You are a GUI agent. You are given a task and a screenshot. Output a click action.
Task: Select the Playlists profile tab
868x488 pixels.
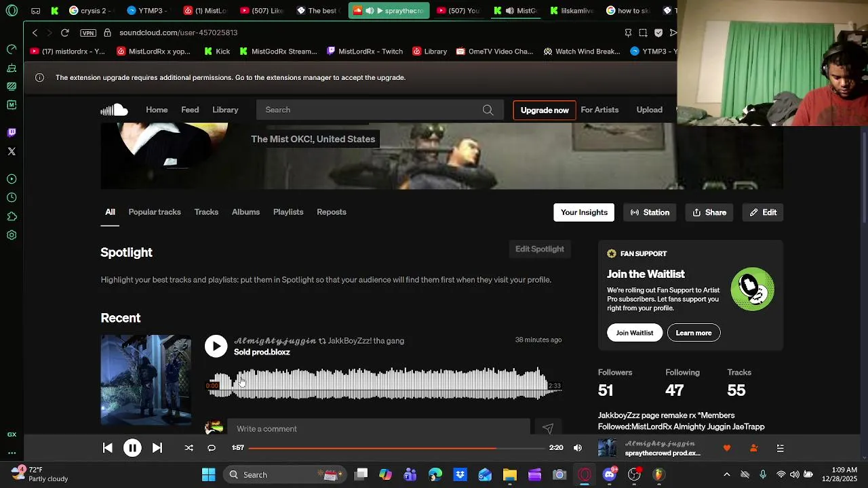[288, 212]
